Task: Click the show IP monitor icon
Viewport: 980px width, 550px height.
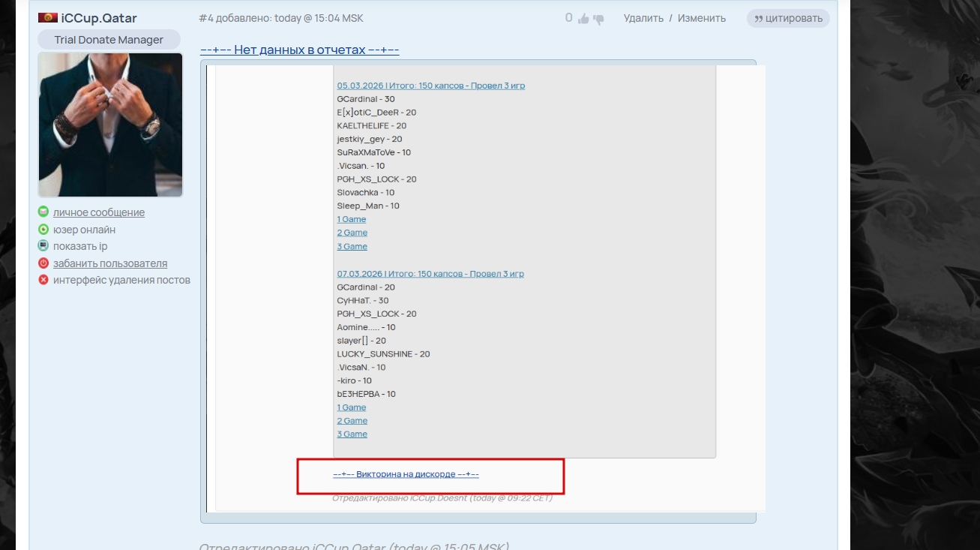Action: tap(43, 245)
